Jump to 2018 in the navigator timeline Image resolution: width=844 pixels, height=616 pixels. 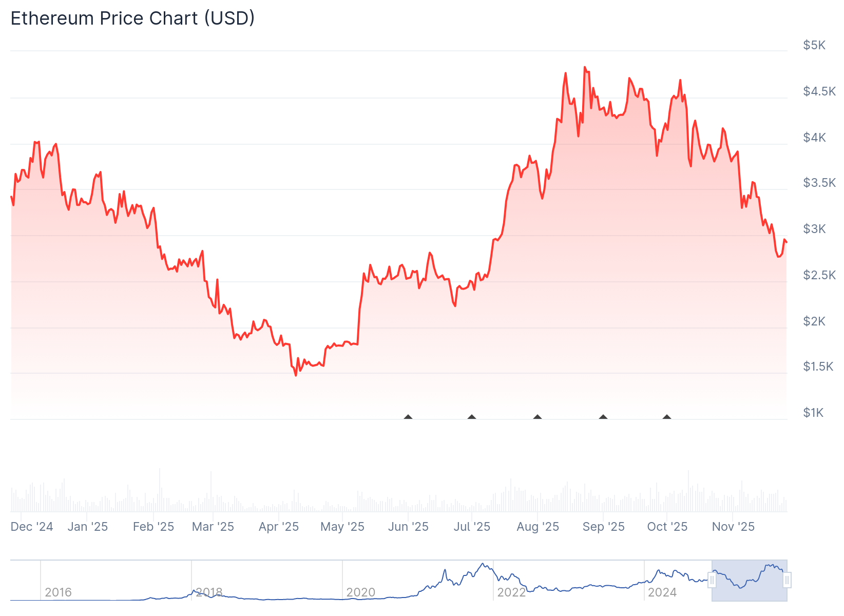pos(209,592)
